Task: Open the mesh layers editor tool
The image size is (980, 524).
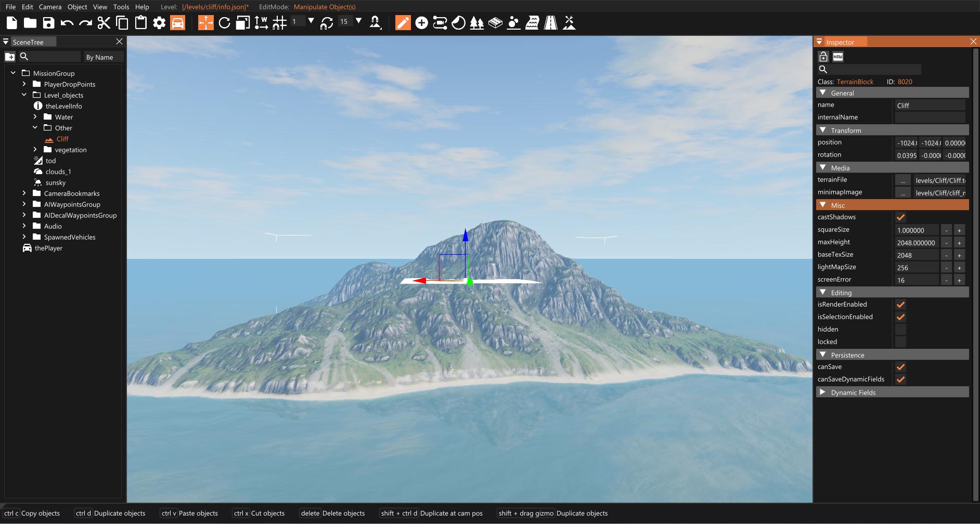Action: click(496, 23)
